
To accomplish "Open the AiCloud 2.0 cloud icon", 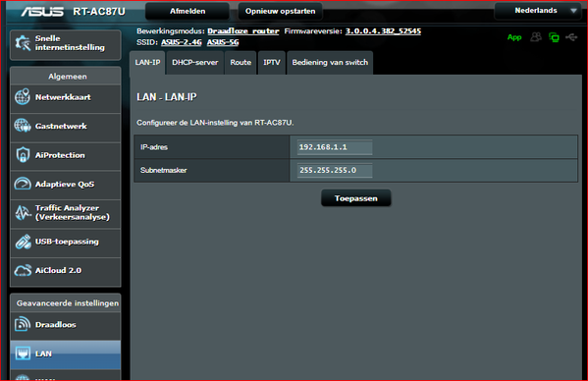I will point(23,270).
